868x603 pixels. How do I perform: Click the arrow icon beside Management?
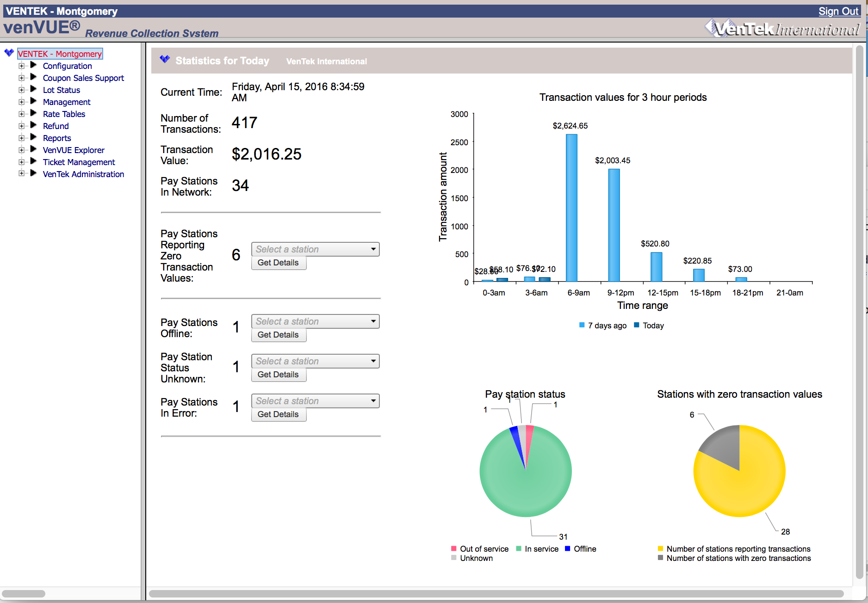pos(33,101)
